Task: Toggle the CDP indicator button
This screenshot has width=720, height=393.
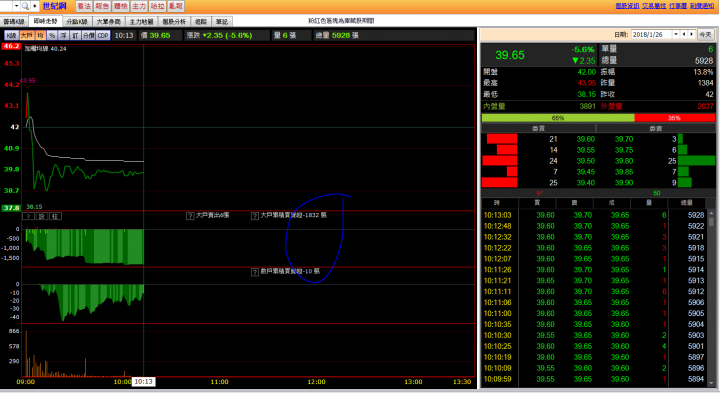Action: click(103, 35)
